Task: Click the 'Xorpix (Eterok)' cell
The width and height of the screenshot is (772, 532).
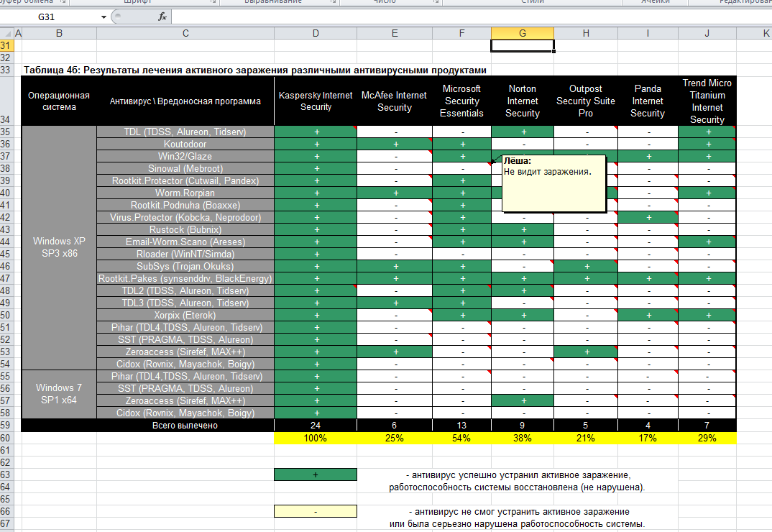Action: click(185, 316)
